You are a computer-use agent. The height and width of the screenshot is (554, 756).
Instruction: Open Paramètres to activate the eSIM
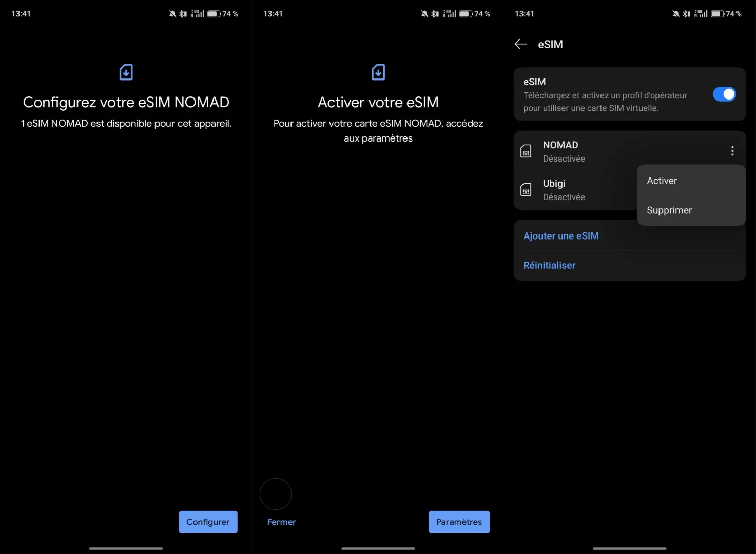point(459,522)
